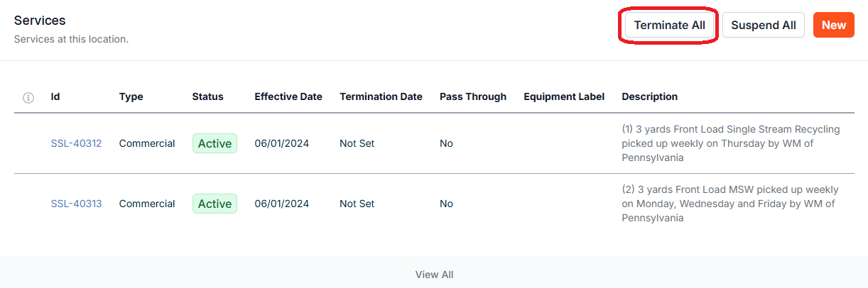Click the info icon in table header
The width and height of the screenshot is (868, 288).
coord(28,97)
